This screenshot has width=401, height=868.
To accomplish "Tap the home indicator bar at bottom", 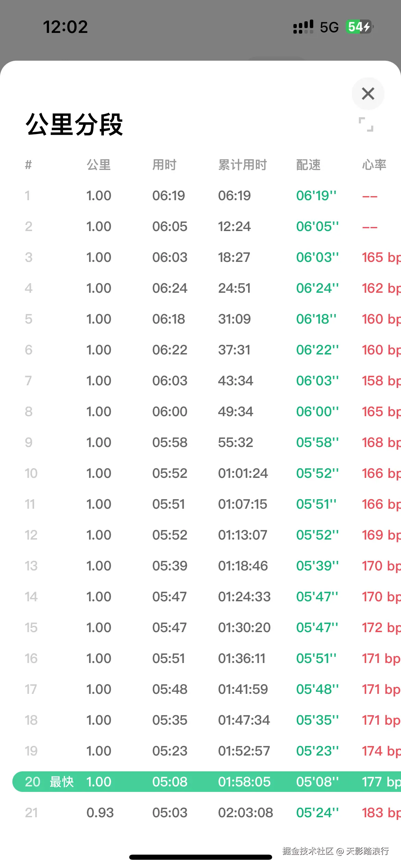I will 200,857.
